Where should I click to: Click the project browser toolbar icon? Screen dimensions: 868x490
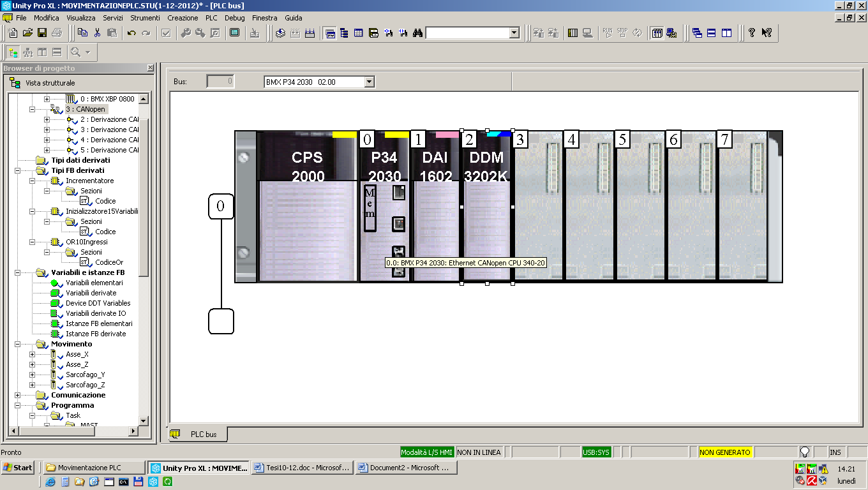click(x=330, y=33)
